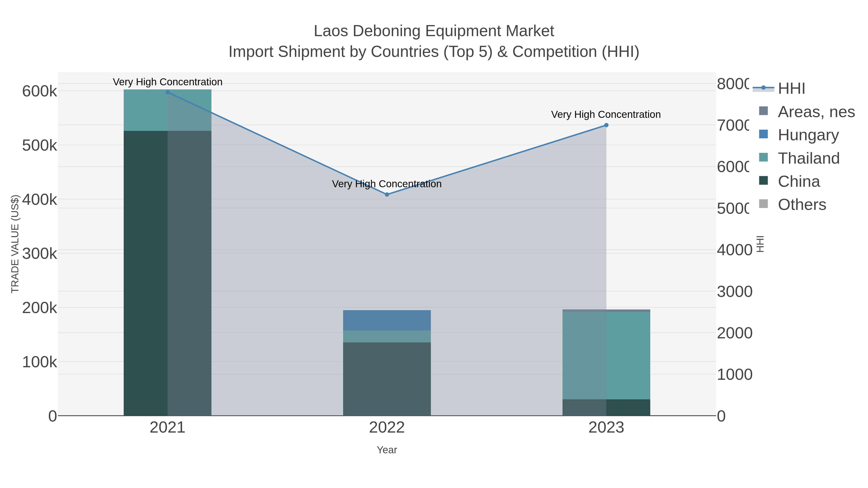Click the 2023 Thailand bar segment

coord(606,356)
